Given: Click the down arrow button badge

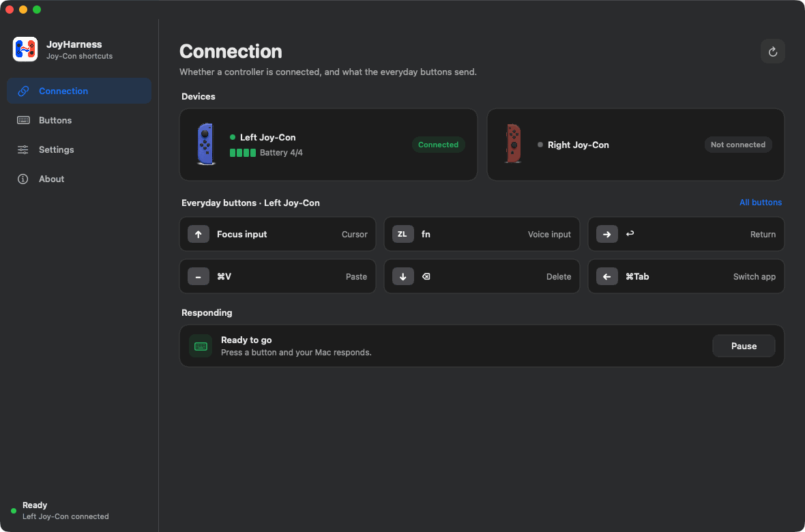Looking at the screenshot, I should [x=402, y=276].
